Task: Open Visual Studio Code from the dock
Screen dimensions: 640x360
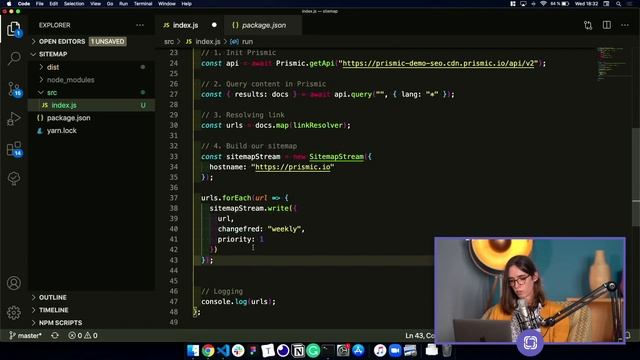Action: (x=223, y=350)
